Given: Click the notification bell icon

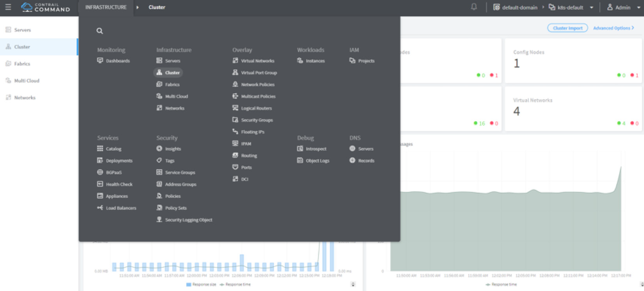Looking at the screenshot, I should click(x=474, y=7).
